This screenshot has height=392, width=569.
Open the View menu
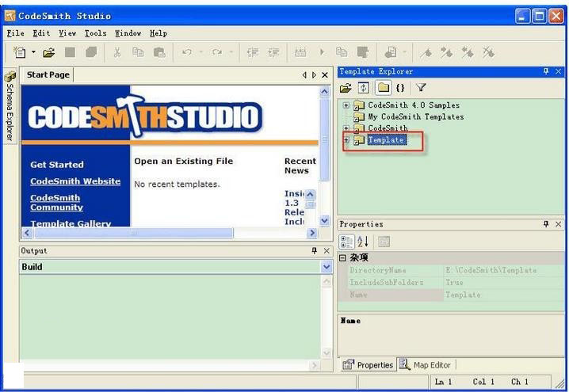(x=67, y=33)
